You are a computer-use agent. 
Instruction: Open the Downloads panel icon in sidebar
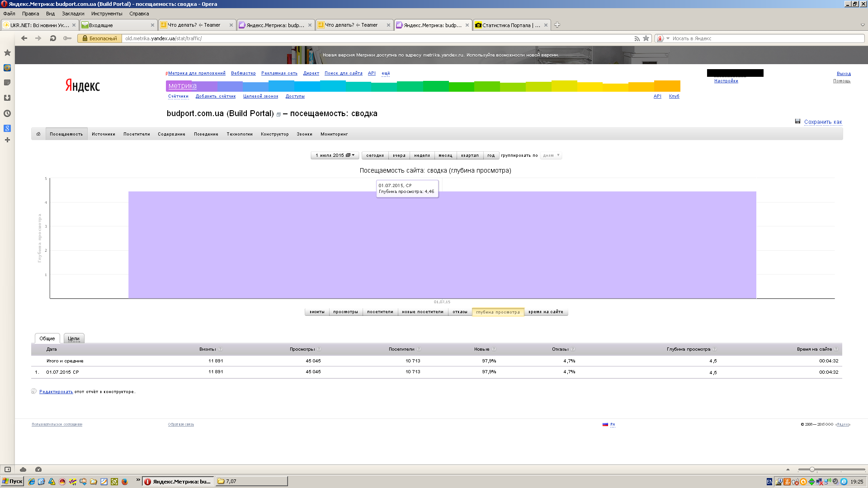[7, 98]
